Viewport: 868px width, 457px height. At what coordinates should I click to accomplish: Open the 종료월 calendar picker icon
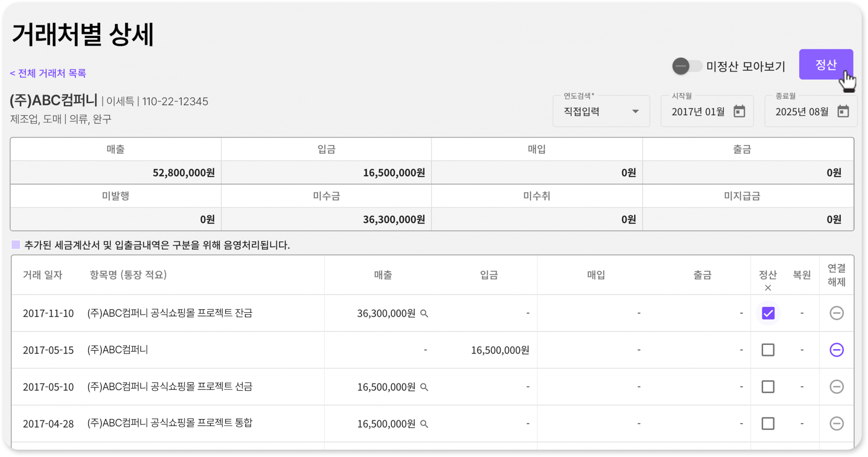click(843, 111)
